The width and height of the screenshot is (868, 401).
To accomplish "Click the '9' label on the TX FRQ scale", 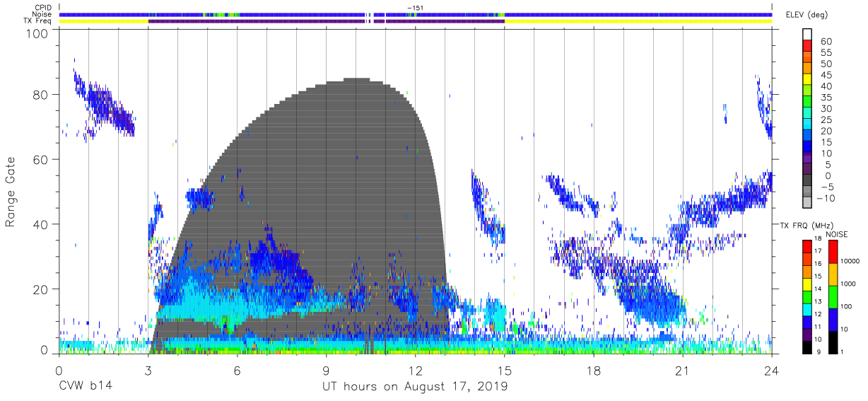I will 819,351.
